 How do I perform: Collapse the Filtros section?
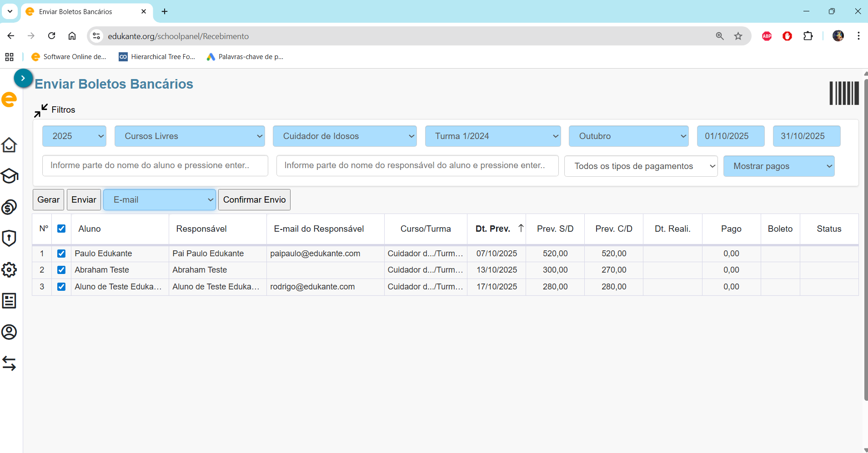tap(41, 110)
